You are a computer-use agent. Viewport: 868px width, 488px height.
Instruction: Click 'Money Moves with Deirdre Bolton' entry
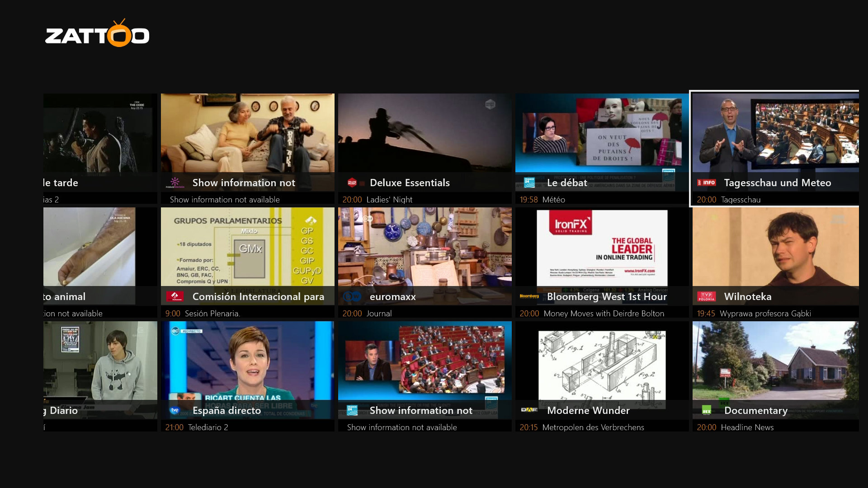(x=604, y=313)
